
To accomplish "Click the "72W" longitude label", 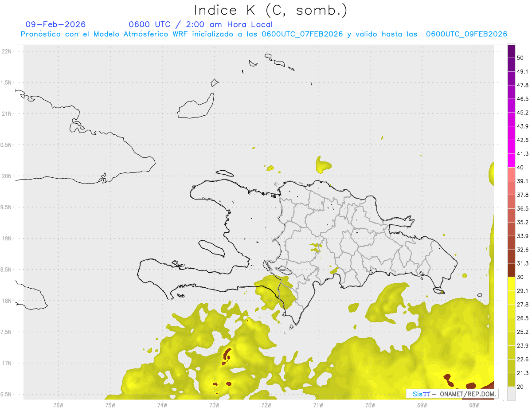I will 266,404.
